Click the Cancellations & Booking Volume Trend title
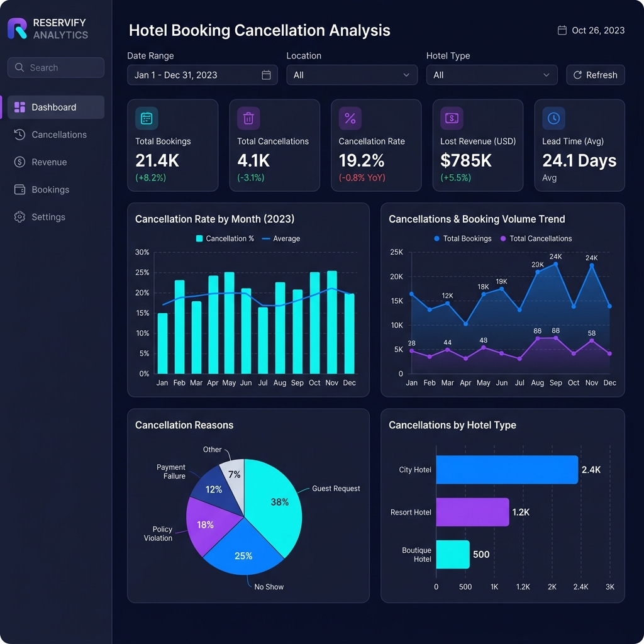 coord(477,219)
